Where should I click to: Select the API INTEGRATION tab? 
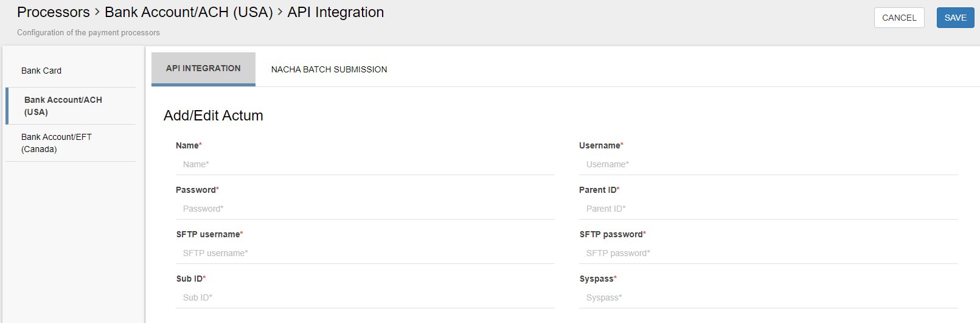(203, 69)
